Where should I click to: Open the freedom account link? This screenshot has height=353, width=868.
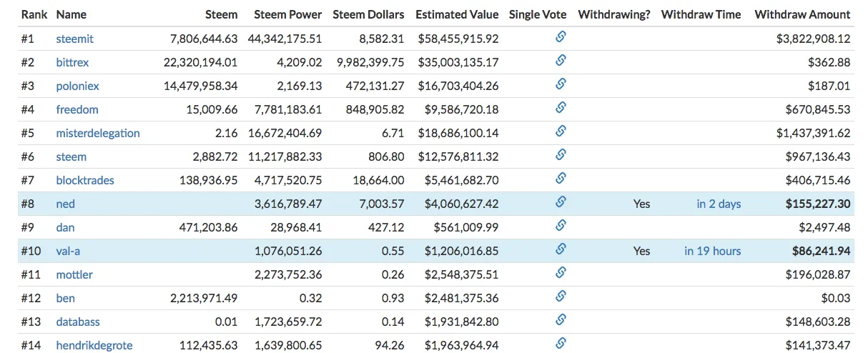click(x=77, y=109)
